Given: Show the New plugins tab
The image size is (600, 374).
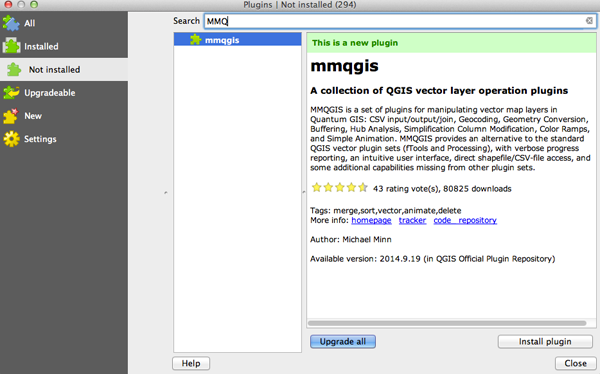Looking at the screenshot, I should [x=33, y=116].
